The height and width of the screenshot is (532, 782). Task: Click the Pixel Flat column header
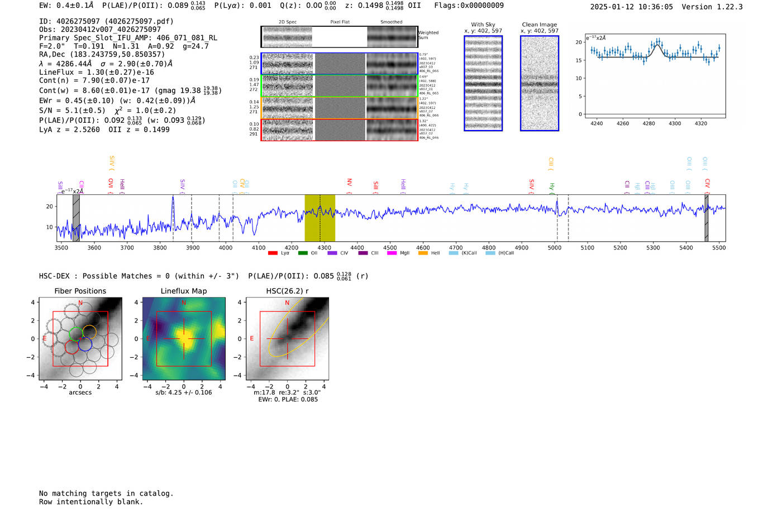[x=340, y=22]
